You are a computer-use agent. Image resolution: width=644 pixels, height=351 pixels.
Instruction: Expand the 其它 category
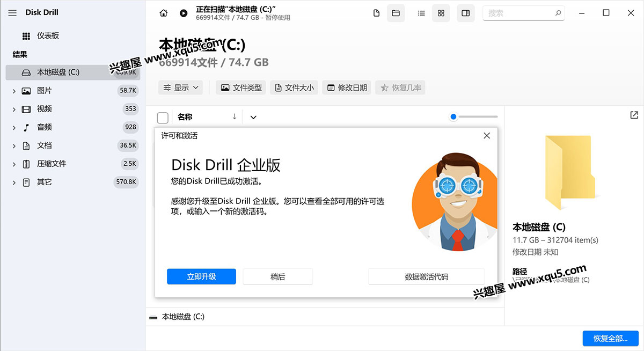(x=13, y=182)
